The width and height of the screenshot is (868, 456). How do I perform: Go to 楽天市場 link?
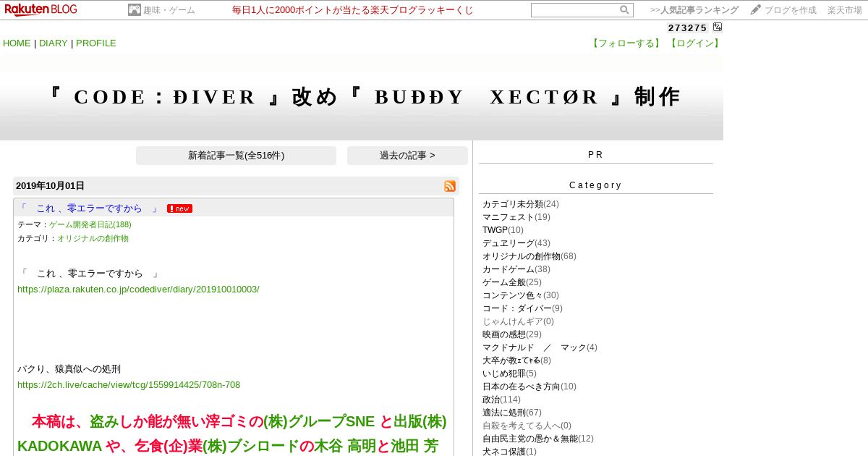click(845, 10)
